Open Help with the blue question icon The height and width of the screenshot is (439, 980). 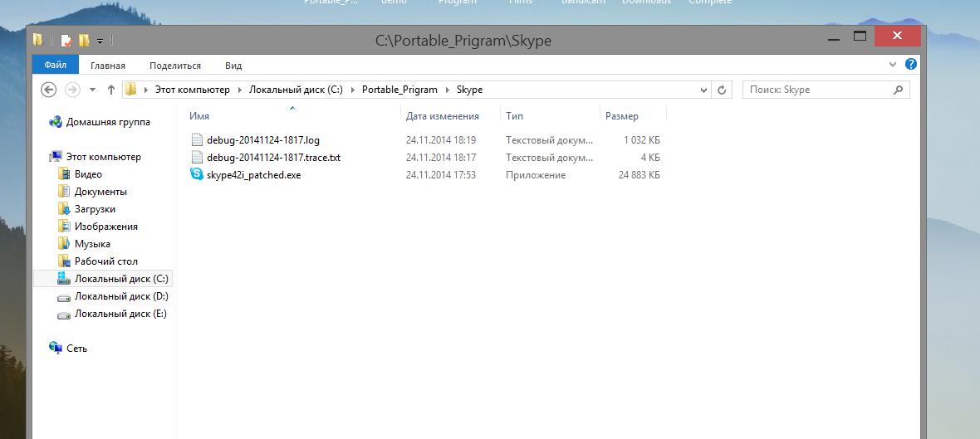(x=910, y=64)
